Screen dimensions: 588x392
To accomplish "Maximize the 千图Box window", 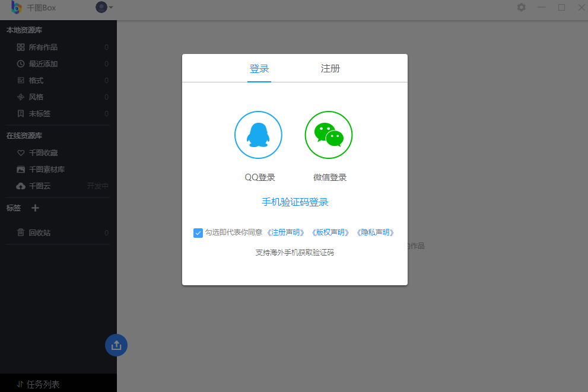I will pyautogui.click(x=561, y=7).
